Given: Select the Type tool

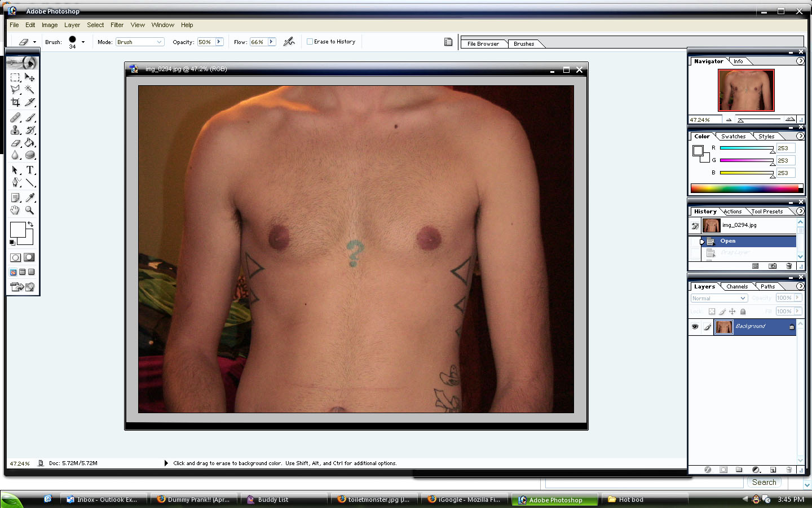Looking at the screenshot, I should coord(30,170).
